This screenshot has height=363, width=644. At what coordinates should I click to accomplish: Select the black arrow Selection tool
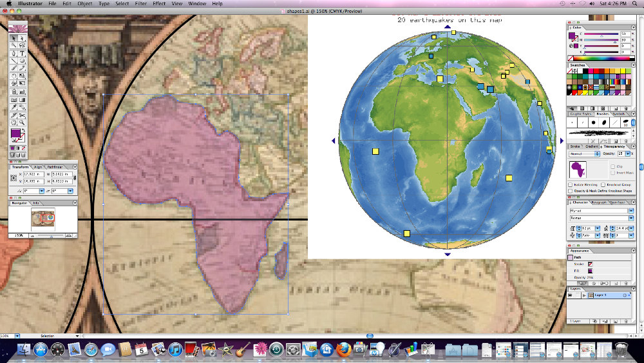coord(14,38)
